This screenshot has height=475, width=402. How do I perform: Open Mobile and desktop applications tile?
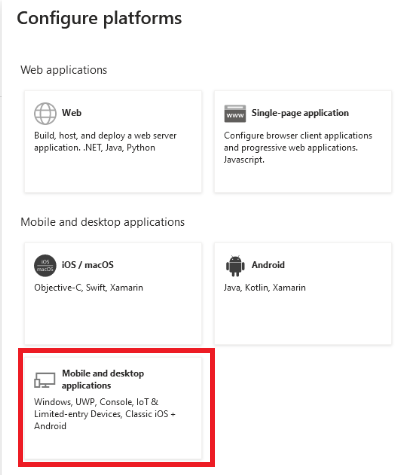click(x=113, y=408)
